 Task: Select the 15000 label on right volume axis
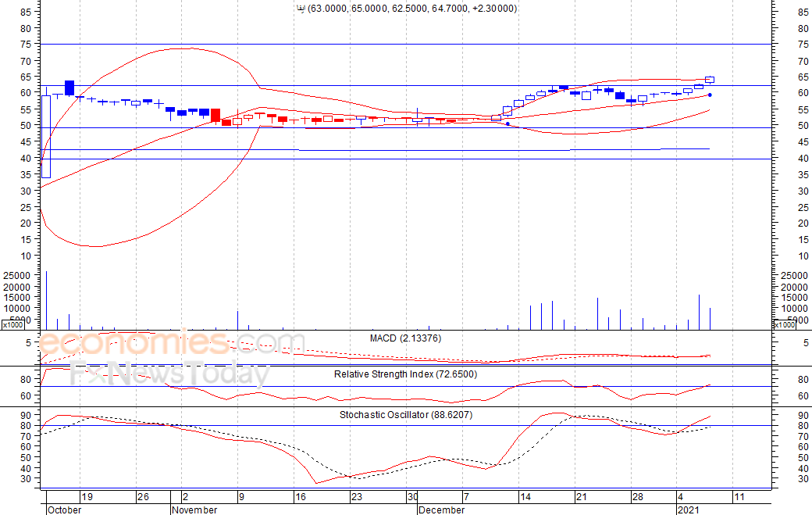tap(794, 298)
